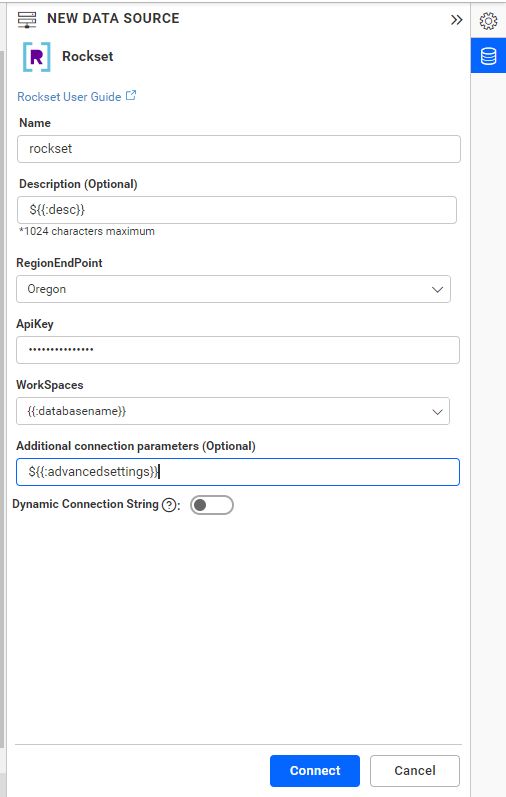Expand the RegionEndPoint dropdown arrow

click(437, 289)
